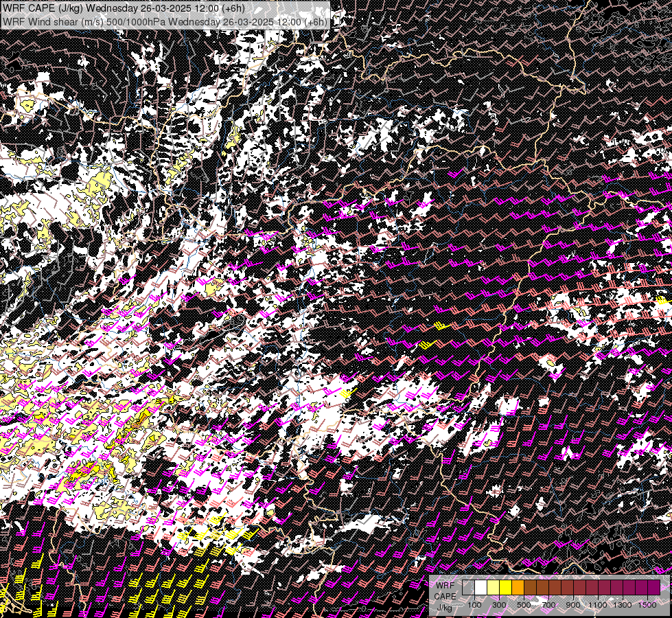Select the pale yellow CAPE legend swatch
Image resolution: width=672 pixels, height=618 pixels.
493,587
